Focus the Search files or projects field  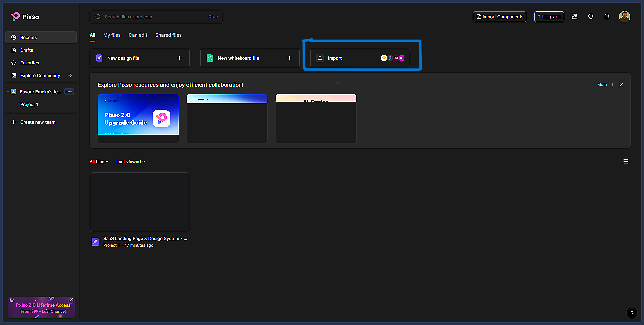click(156, 17)
